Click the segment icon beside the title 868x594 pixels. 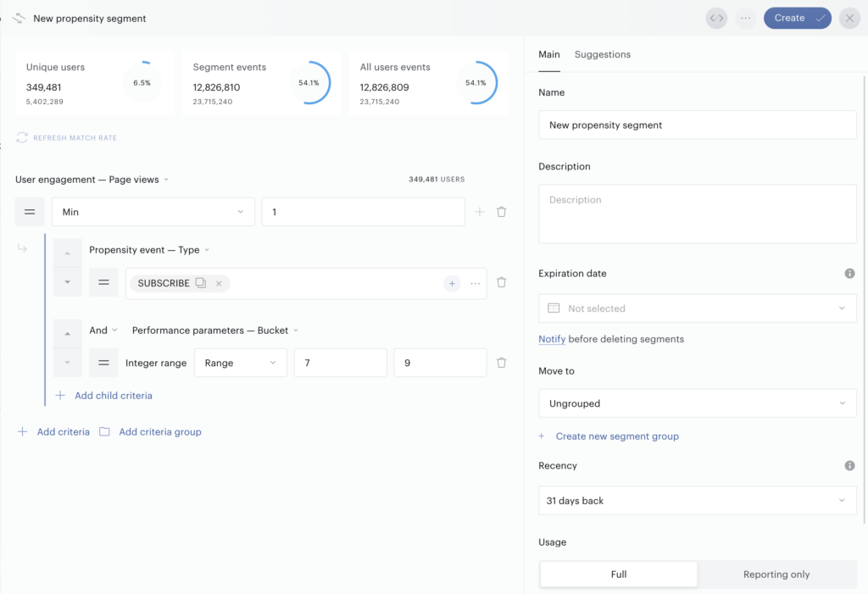(x=19, y=19)
